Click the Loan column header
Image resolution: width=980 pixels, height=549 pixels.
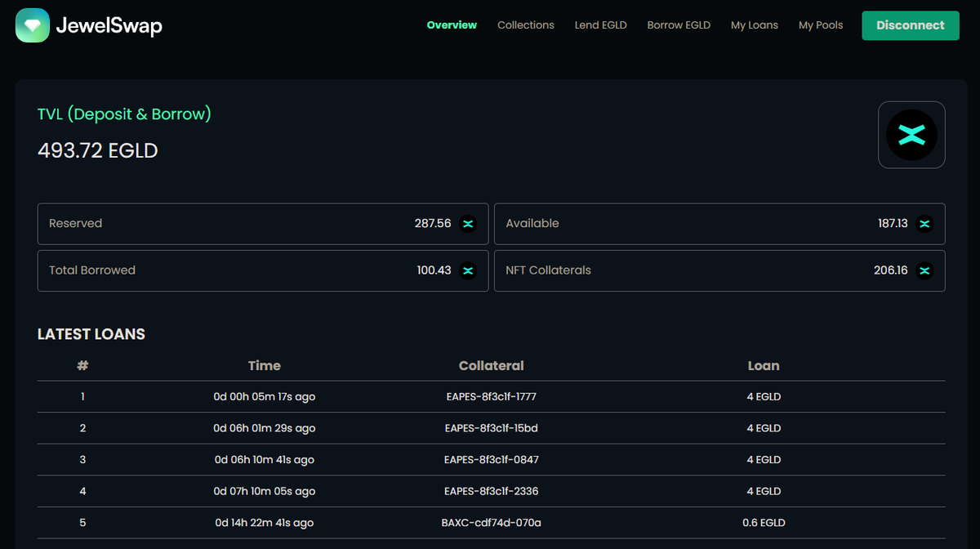tap(764, 366)
